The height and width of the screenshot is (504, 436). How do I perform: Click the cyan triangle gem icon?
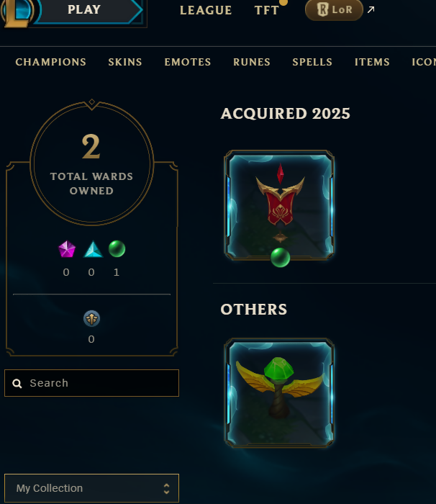click(x=93, y=249)
